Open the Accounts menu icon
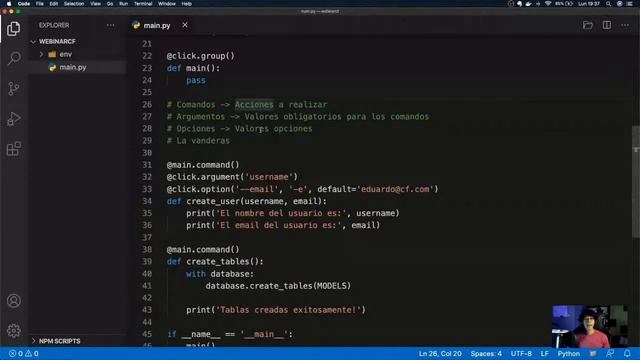The width and height of the screenshot is (640, 360). 13,301
